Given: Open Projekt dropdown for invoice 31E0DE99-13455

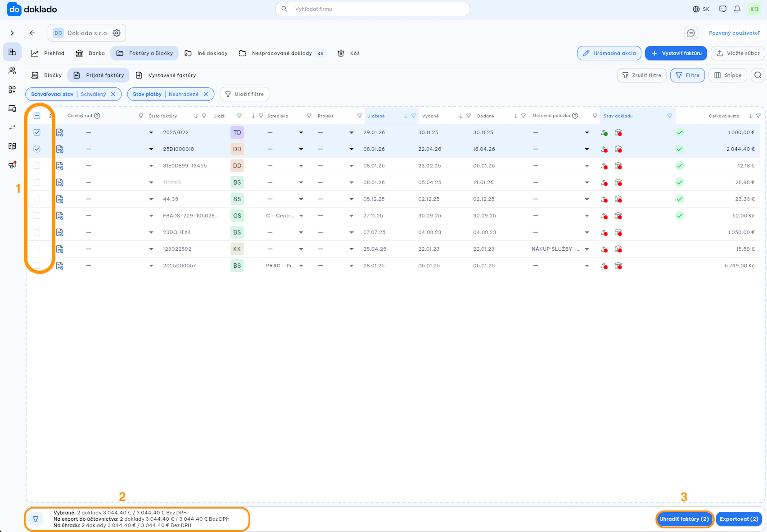Looking at the screenshot, I should [351, 166].
